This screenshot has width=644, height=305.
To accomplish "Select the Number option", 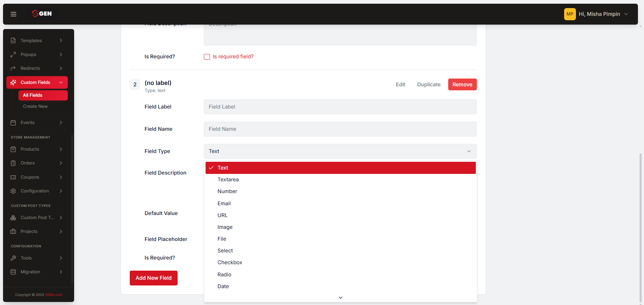I will click(340, 191).
